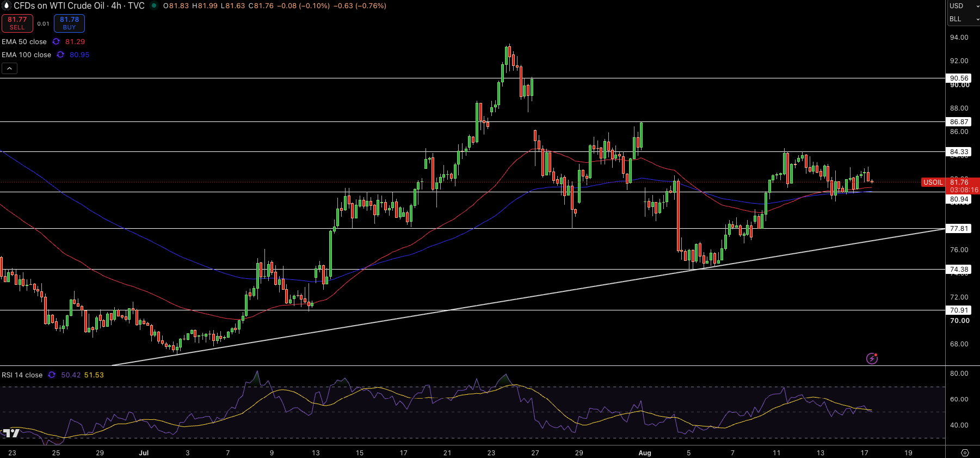Open the USD currency selector

click(x=963, y=6)
